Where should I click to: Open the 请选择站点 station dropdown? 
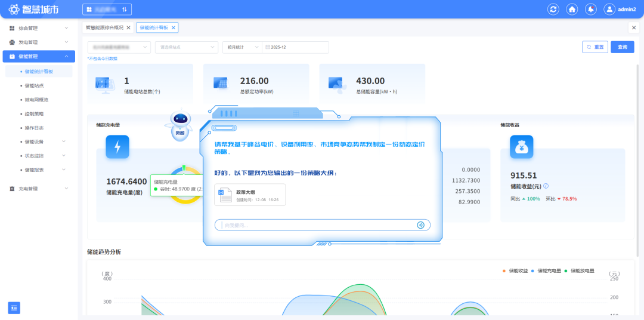pos(186,47)
